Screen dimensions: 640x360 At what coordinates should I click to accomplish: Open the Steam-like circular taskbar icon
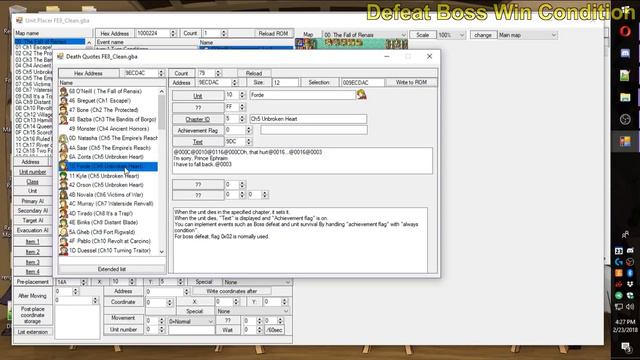pos(625,119)
